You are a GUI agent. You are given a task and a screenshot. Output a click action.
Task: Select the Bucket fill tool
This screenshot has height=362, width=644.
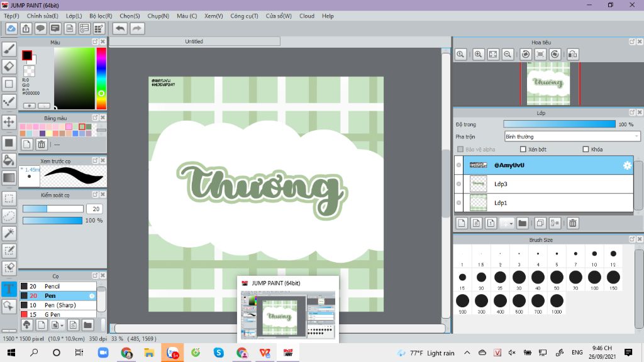9,160
